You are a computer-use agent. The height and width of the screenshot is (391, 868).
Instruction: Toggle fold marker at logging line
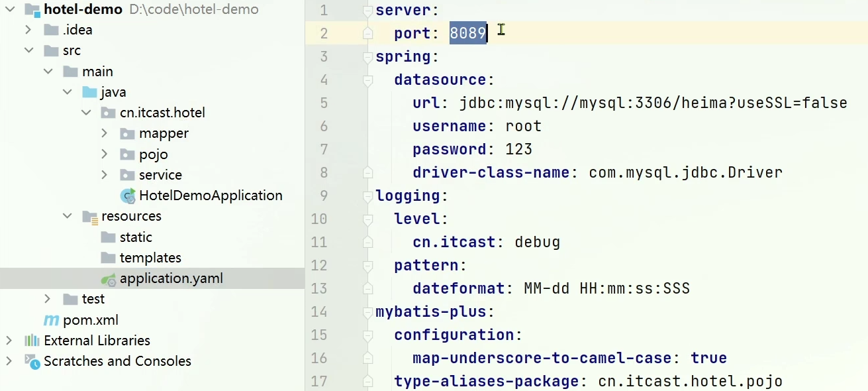pos(367,196)
